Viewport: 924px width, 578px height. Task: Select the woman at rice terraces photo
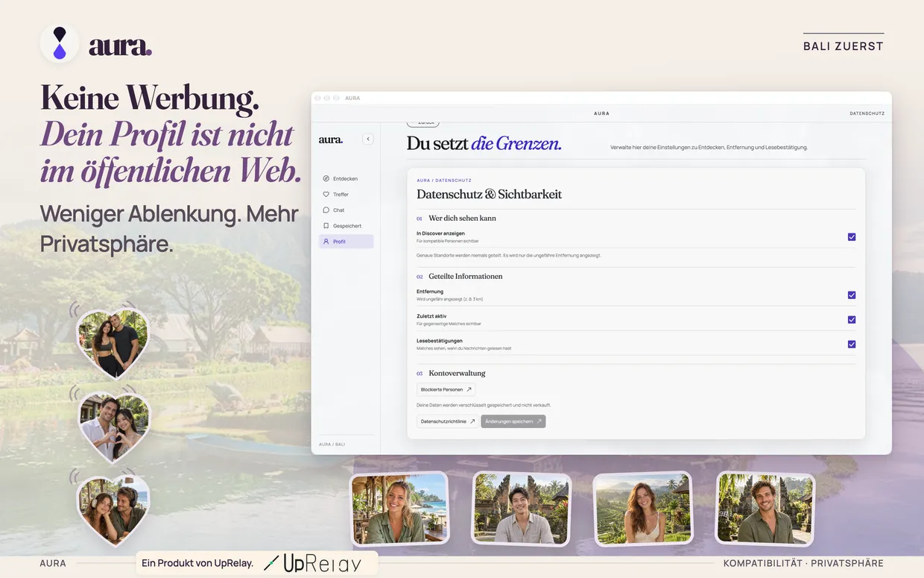tap(642, 509)
